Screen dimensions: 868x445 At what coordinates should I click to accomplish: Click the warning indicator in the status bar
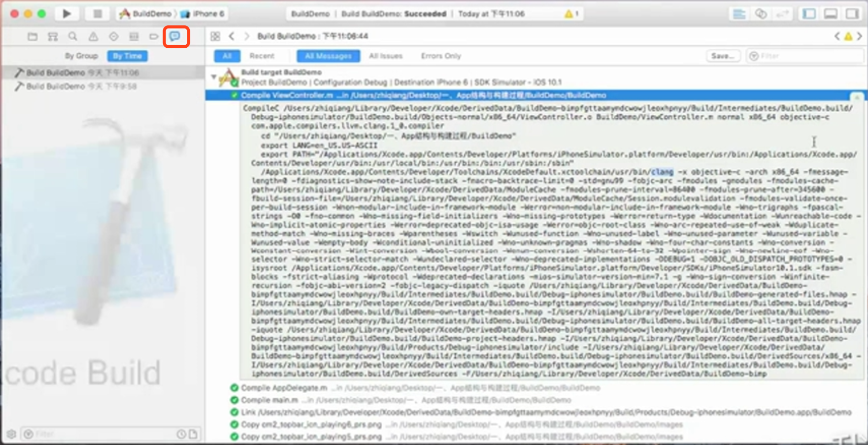coord(572,14)
